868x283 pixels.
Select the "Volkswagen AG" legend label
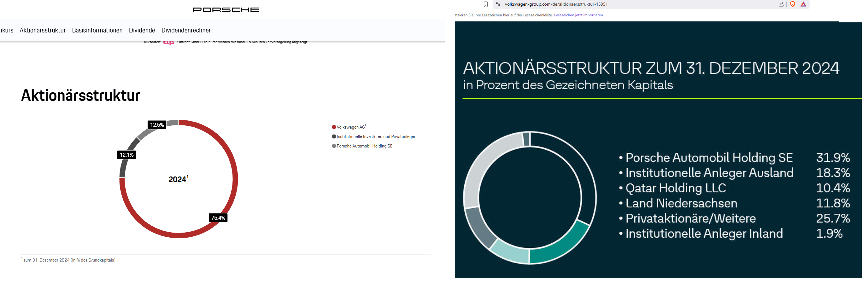[x=351, y=127]
